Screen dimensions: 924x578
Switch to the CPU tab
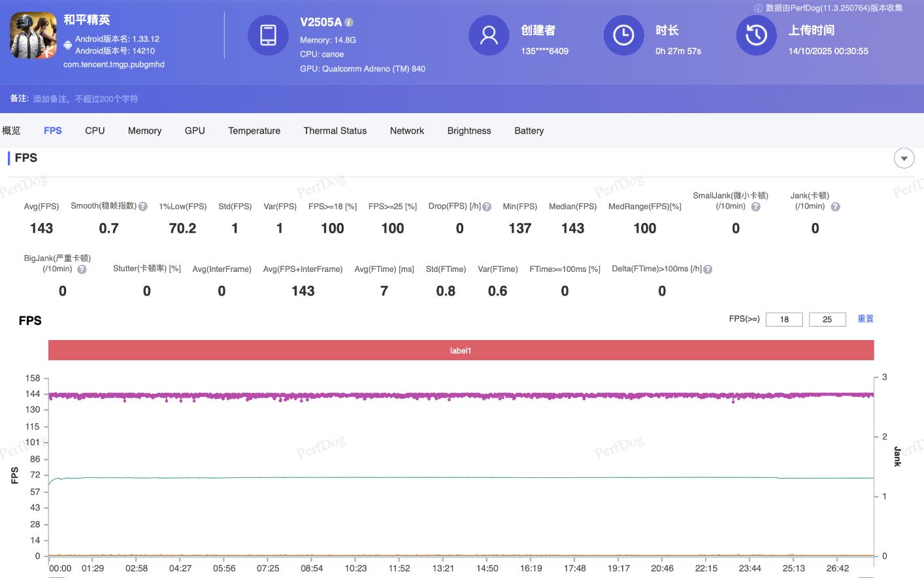click(95, 131)
